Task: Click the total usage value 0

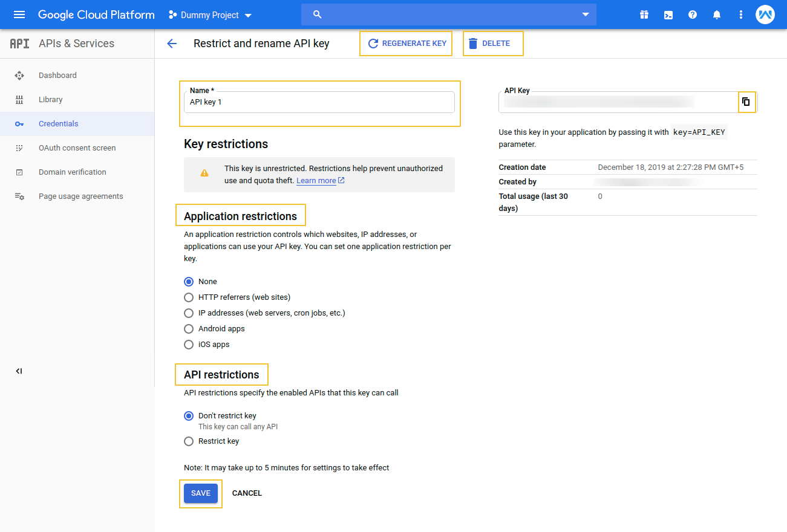Action: pyautogui.click(x=600, y=196)
